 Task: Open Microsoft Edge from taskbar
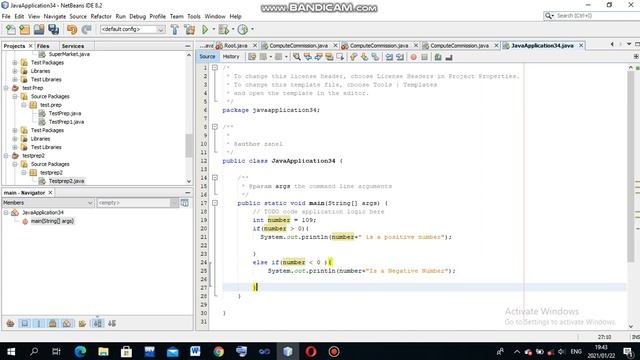(80, 351)
